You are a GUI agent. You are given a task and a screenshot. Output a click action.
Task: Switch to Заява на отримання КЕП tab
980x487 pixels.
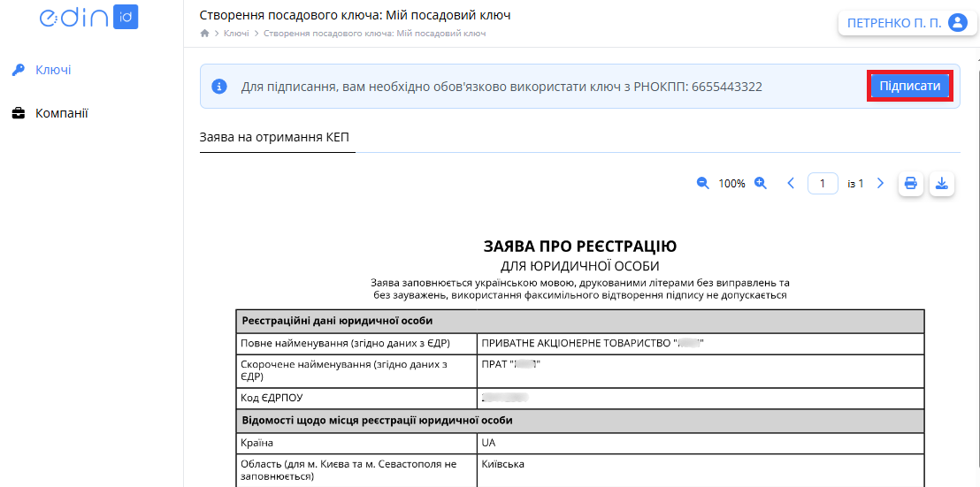(277, 137)
